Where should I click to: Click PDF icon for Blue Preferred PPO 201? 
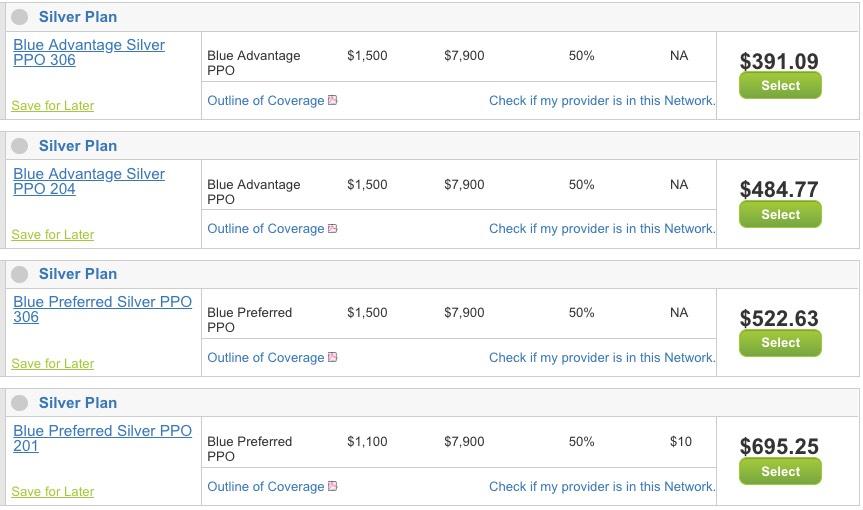pos(333,486)
